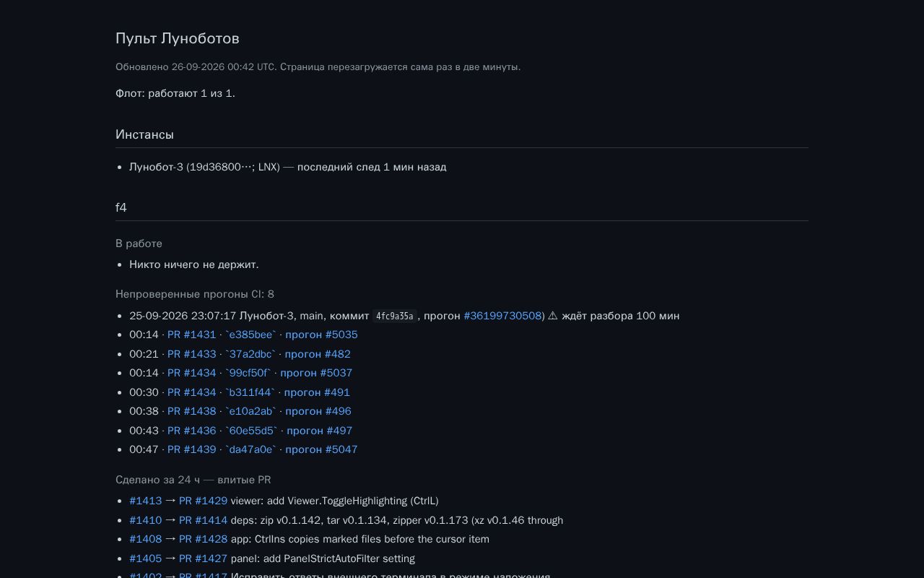Screen dimensions: 924x578
Task: Open merged PR #1427 link
Action: 203,558
